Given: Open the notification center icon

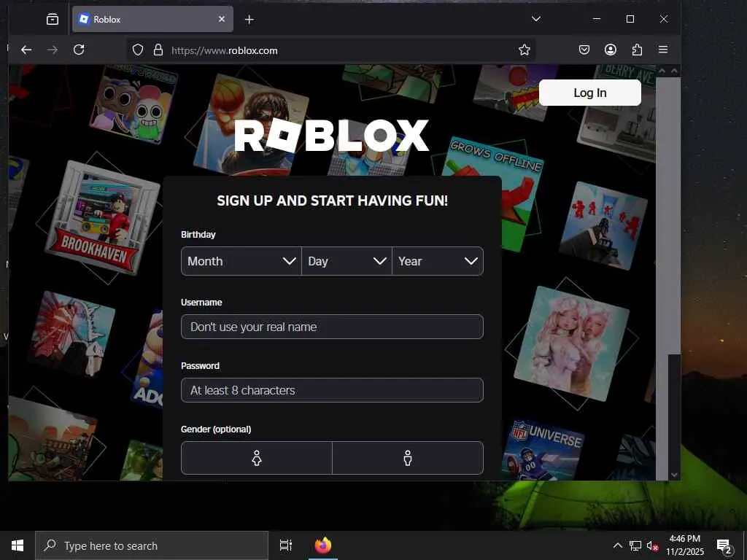Looking at the screenshot, I should (724, 545).
